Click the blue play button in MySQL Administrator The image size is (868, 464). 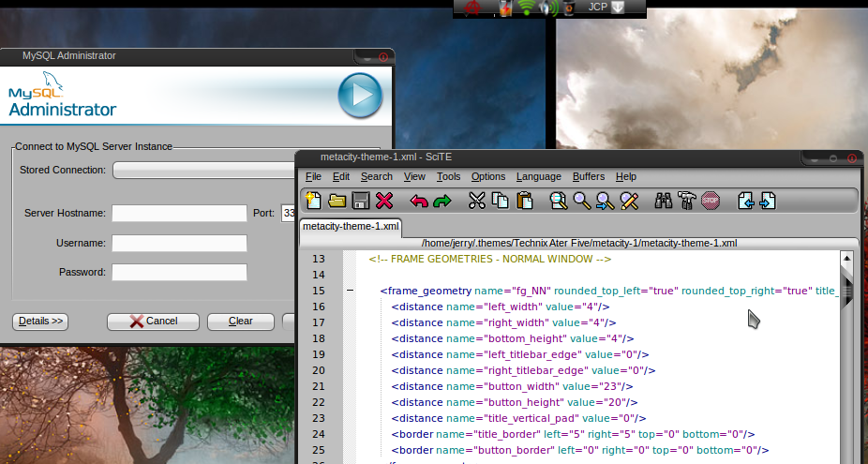coord(360,96)
